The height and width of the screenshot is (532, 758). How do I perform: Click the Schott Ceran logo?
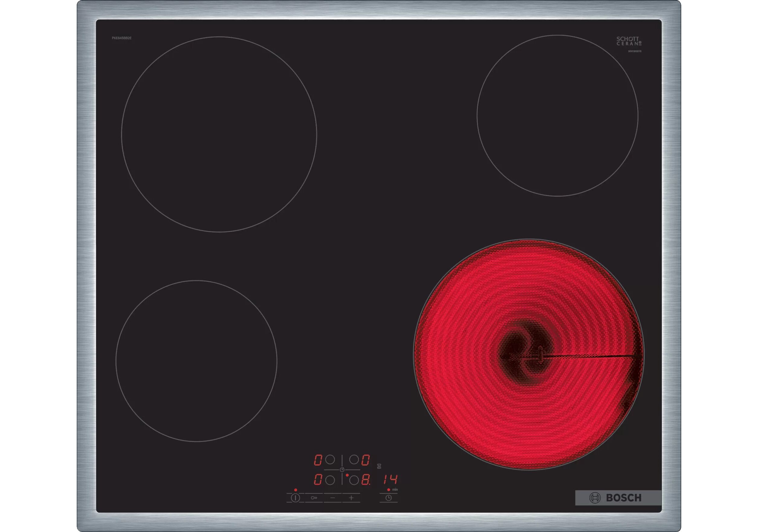(629, 41)
